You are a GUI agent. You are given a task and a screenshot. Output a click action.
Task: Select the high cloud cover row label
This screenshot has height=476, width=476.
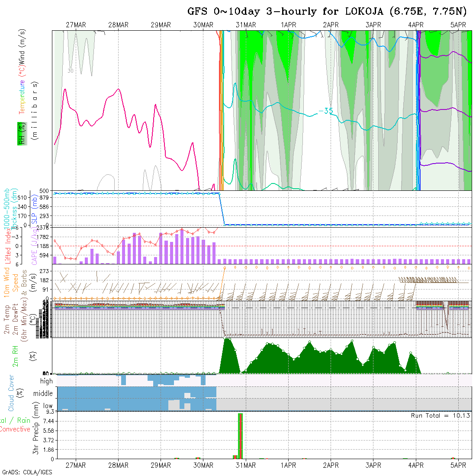point(46,381)
